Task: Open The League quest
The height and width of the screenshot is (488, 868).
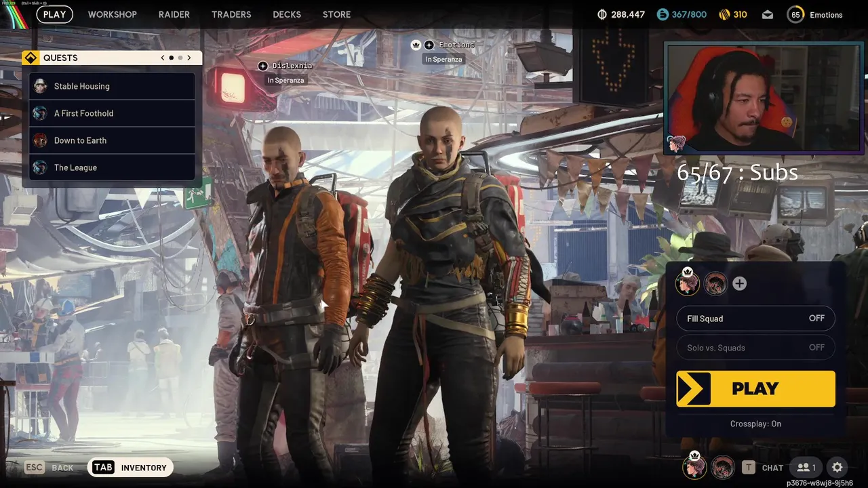Action: tap(112, 167)
